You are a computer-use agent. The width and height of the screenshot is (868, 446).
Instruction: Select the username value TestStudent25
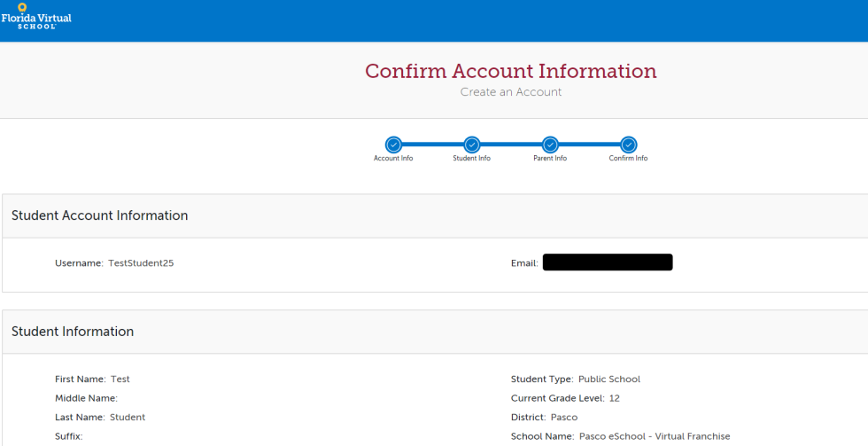(x=141, y=263)
